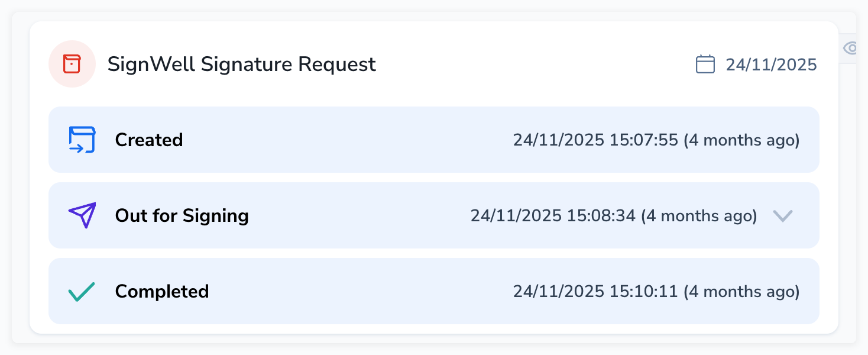
Task: Click the Out for Signing paper plane icon
Action: pos(82,215)
